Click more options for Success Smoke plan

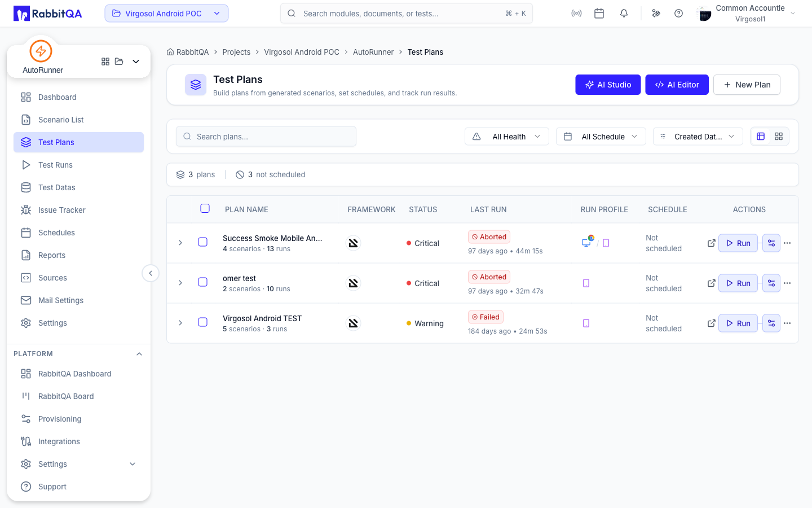tap(787, 243)
